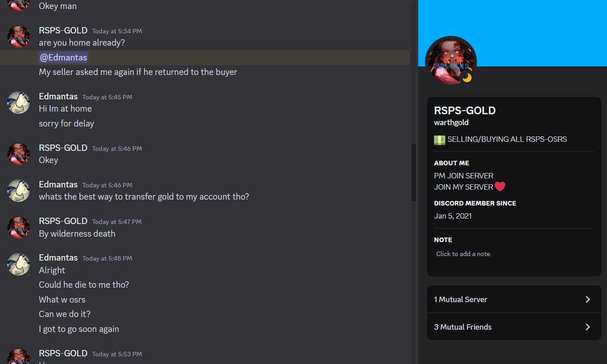Image resolution: width=607 pixels, height=364 pixels.
Task: Click the warthgold username in profile
Action: pos(451,122)
